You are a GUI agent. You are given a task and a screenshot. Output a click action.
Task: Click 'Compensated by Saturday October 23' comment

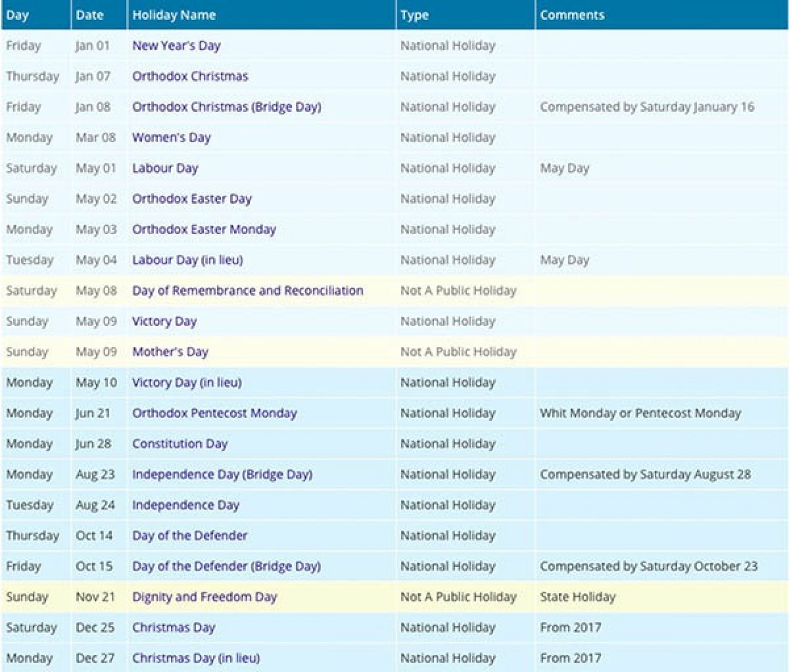[x=649, y=566]
